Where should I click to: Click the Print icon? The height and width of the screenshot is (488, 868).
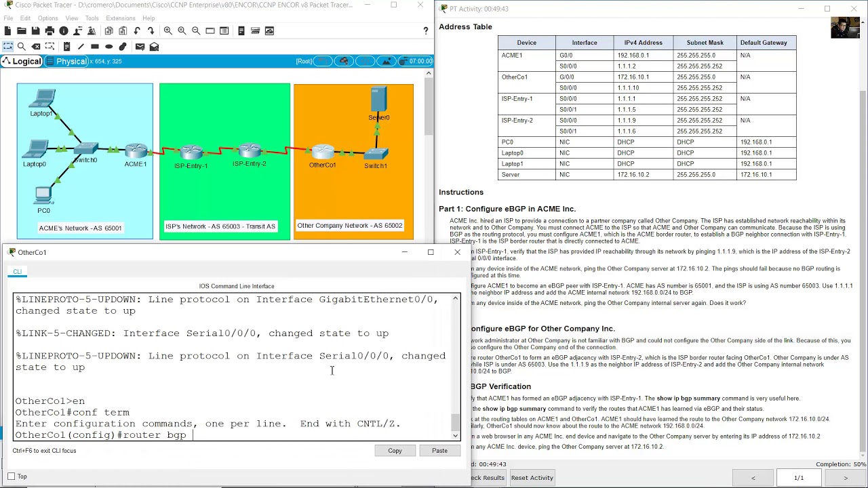tap(50, 30)
